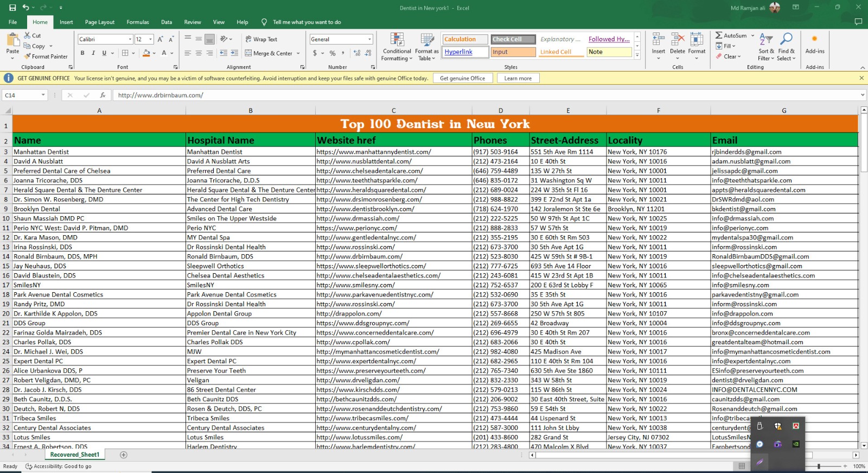
Task: Click Tell me what you want to do
Action: [307, 22]
